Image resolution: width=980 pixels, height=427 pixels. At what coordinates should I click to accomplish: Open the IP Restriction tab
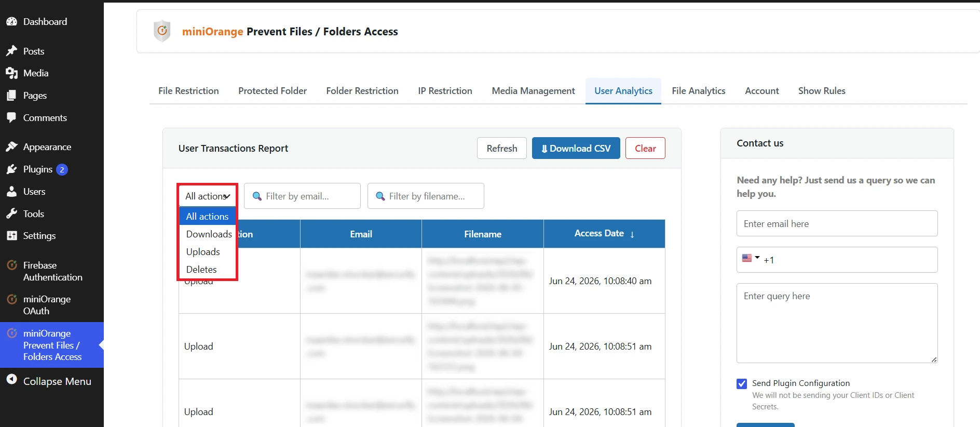point(445,91)
